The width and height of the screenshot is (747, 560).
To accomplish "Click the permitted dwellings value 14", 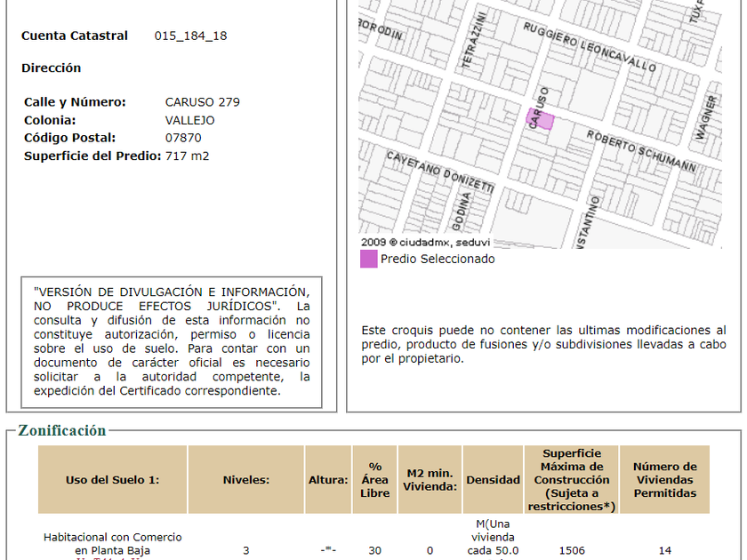I will click(664, 550).
